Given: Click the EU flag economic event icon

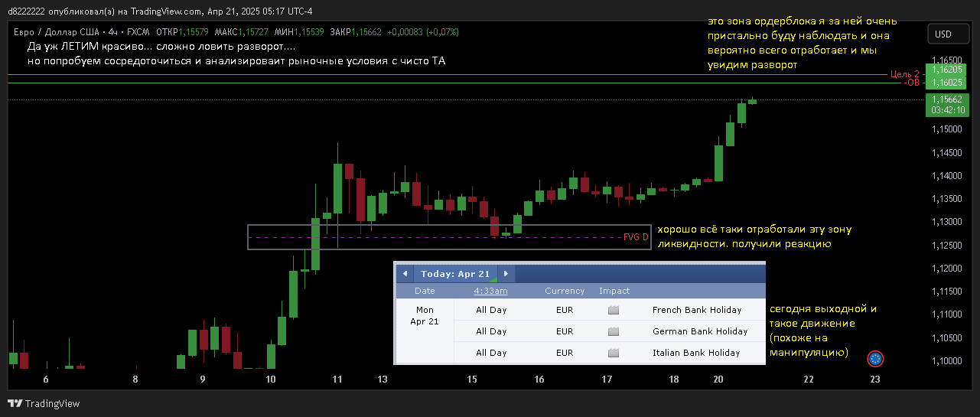Looking at the screenshot, I should 876,358.
